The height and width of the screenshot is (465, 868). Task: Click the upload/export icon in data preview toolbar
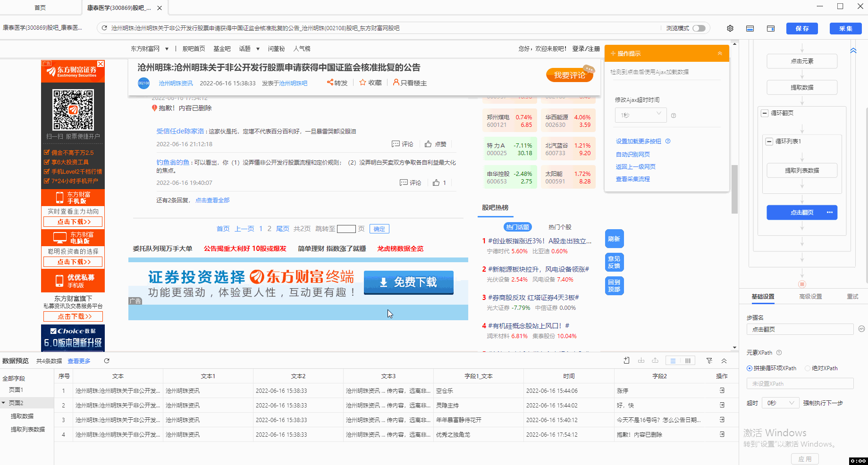pyautogui.click(x=655, y=361)
